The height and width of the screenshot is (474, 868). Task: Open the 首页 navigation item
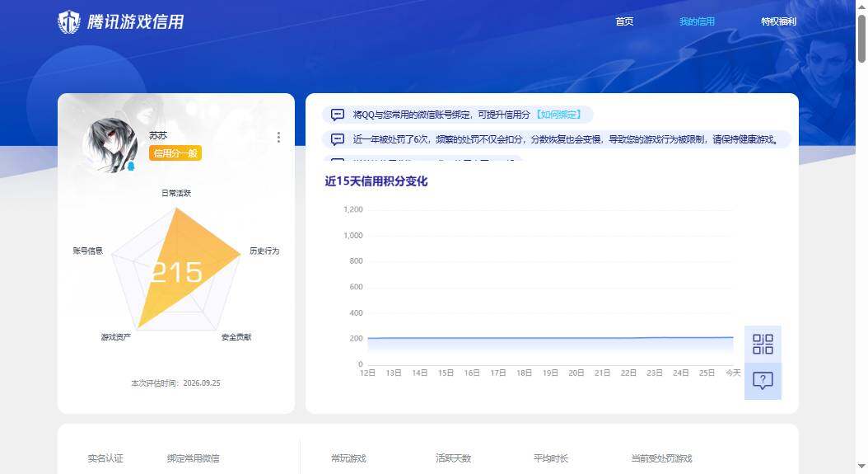coord(624,21)
